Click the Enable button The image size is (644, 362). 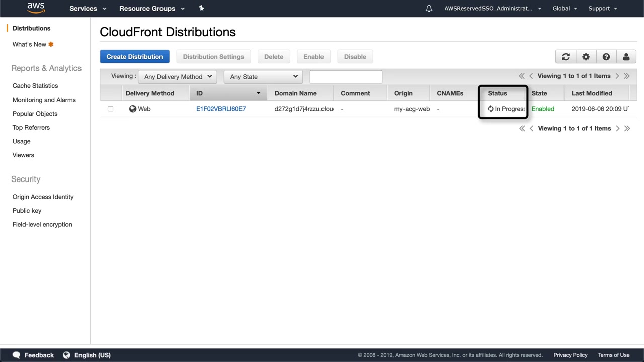[x=313, y=57]
